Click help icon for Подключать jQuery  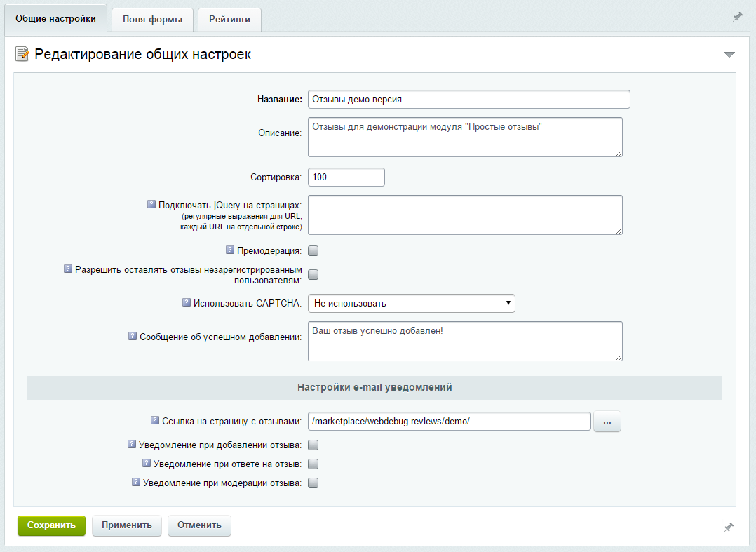(151, 204)
